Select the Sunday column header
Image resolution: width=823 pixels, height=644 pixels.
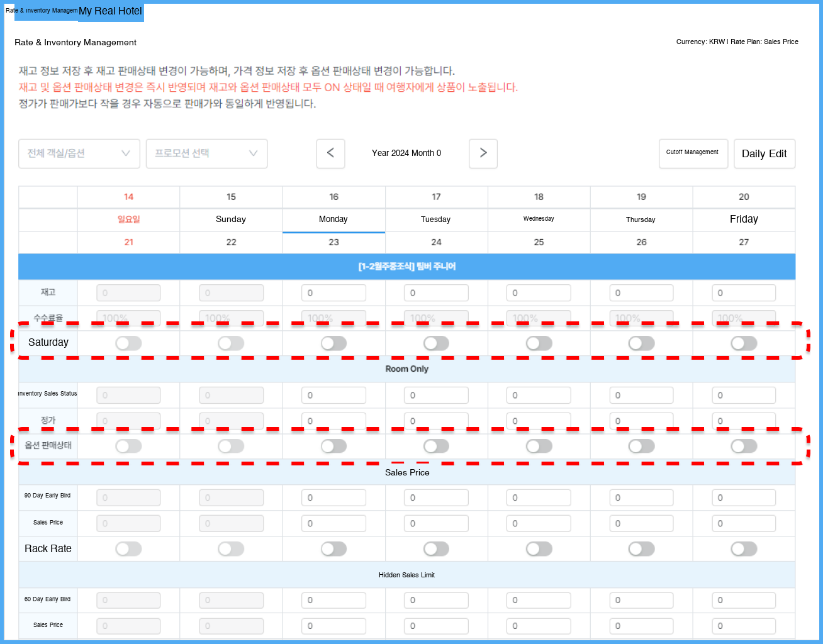point(231,219)
